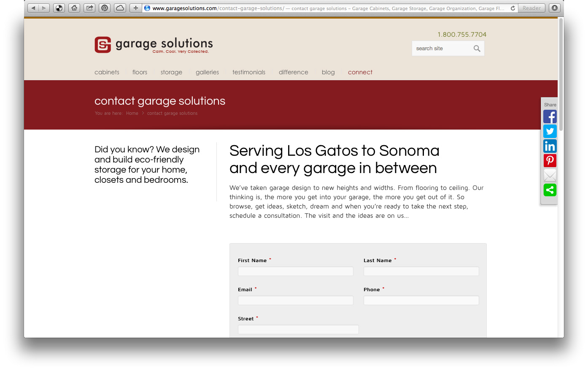
Task: Open the cabinets menu
Action: [107, 72]
